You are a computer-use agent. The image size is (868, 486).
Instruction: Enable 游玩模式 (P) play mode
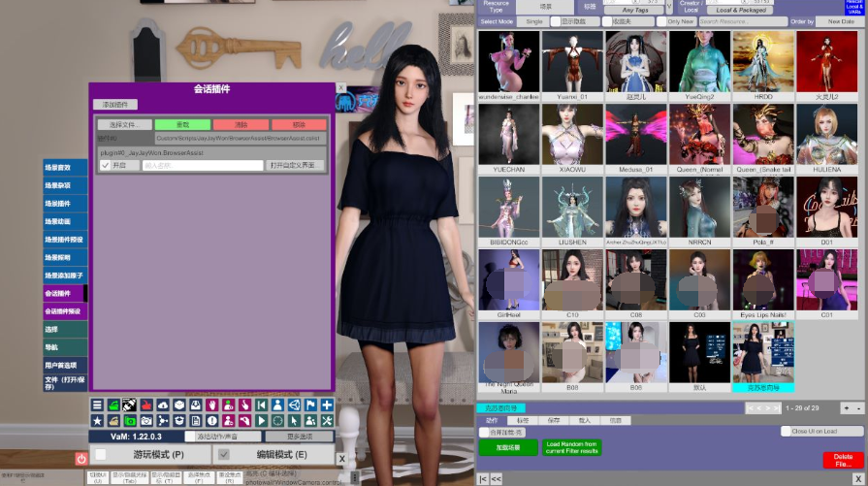(x=101, y=454)
